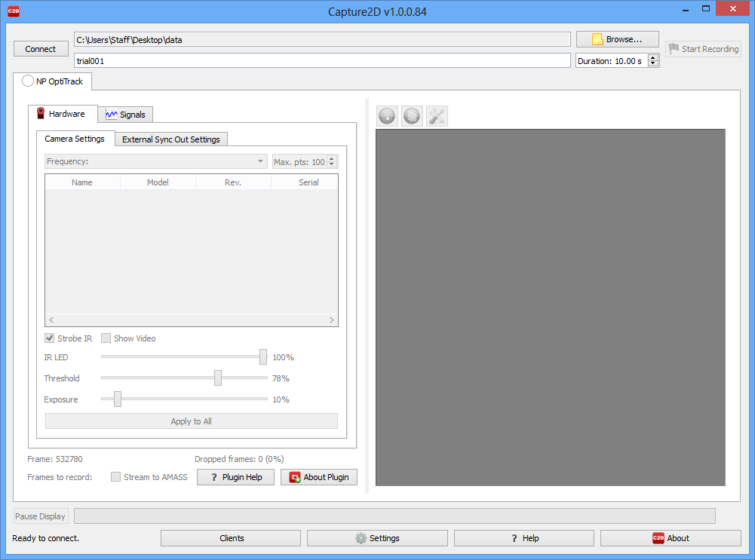Viewport: 755px width, 560px height.
Task: Switch to the Signals tab
Action: tap(126, 115)
